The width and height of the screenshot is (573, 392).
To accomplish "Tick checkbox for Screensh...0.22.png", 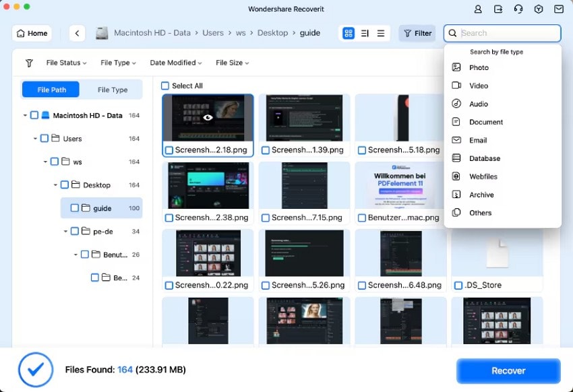I will 169,286.
